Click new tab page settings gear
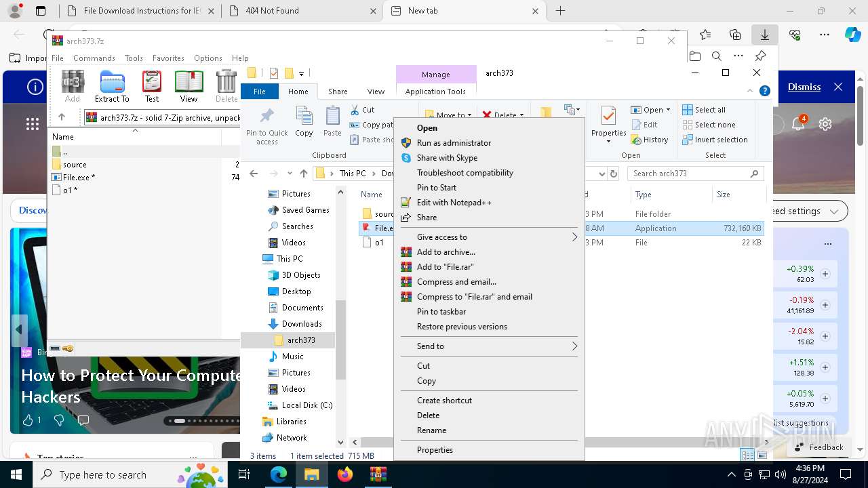The width and height of the screenshot is (868, 488). (825, 124)
